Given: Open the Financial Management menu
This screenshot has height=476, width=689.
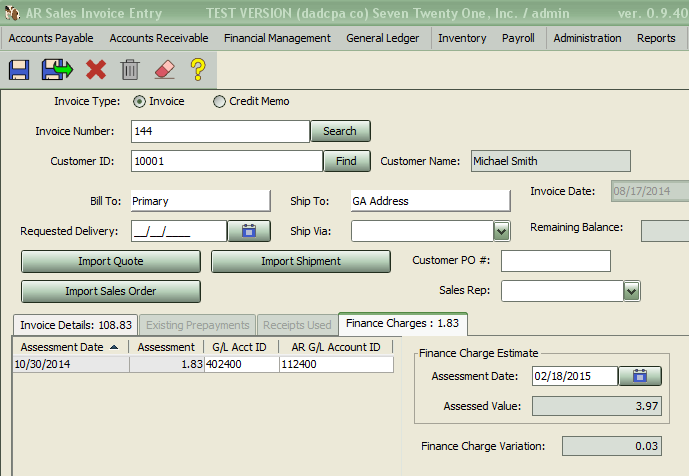Looking at the screenshot, I should click(x=277, y=38).
